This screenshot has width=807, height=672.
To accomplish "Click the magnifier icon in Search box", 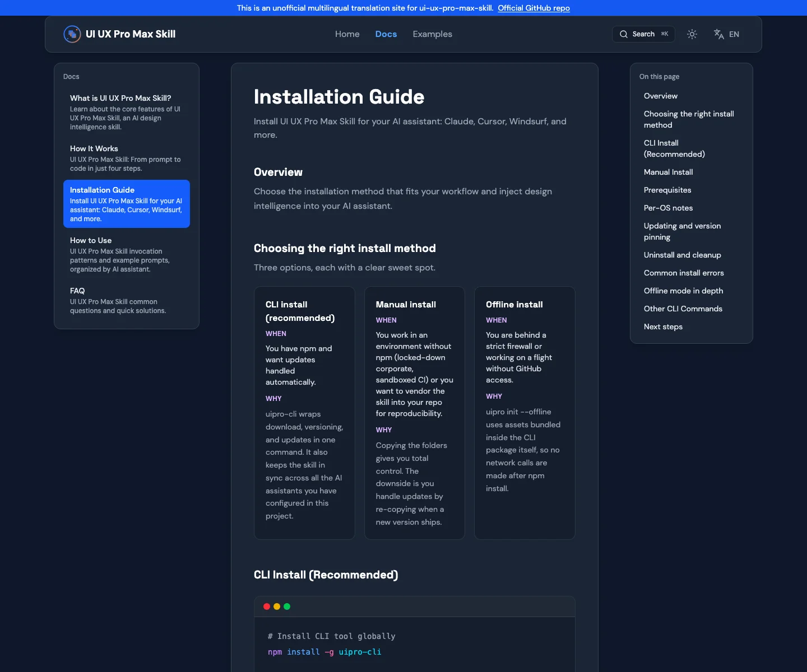I will point(624,34).
